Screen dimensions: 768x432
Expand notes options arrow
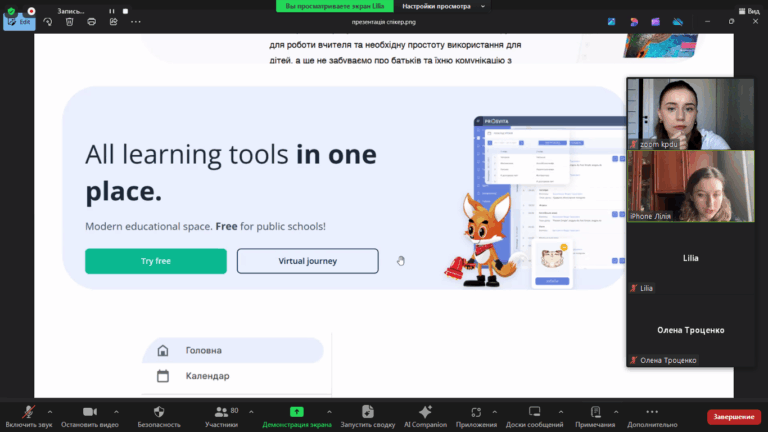coord(616,412)
